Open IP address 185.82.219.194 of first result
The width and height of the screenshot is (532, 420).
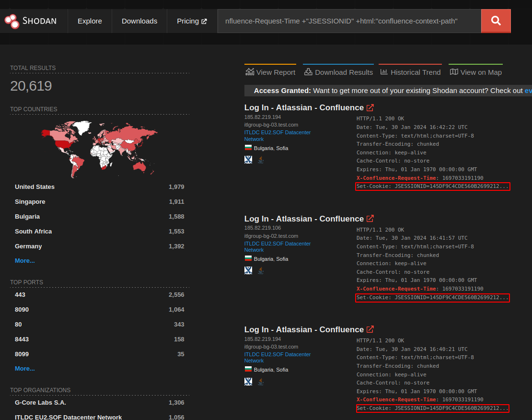pos(262,117)
